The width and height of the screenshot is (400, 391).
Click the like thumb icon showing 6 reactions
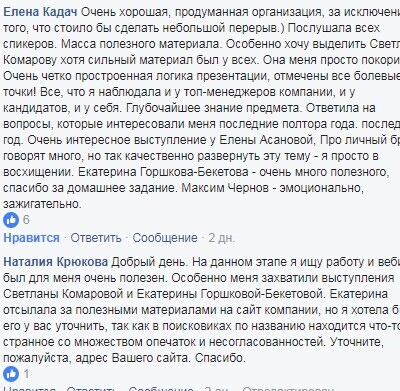click(11, 220)
